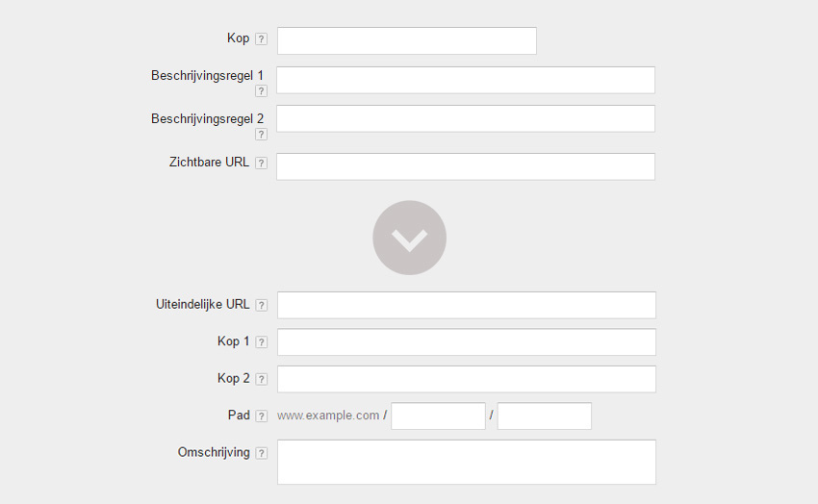818x504 pixels.
Task: Click inside the Kop 1 input
Action: coord(467,342)
